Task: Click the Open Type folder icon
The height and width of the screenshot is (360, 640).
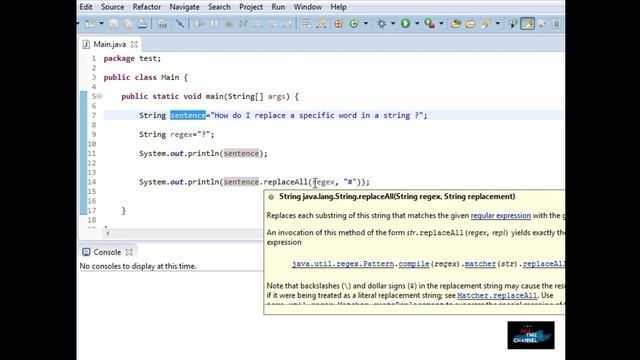Action: [x=456, y=24]
